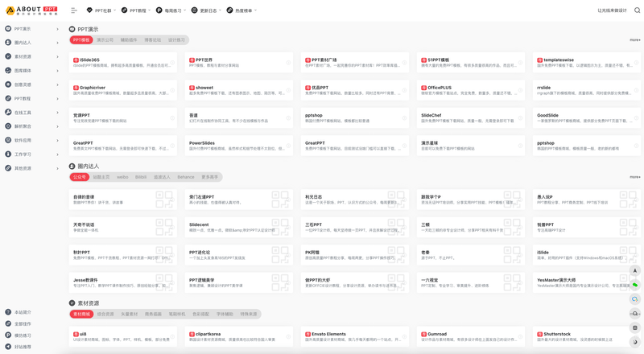This screenshot has width=644, height=354.
Task: Open the PPT教程 dropdown in top navigation
Action: [x=136, y=10]
